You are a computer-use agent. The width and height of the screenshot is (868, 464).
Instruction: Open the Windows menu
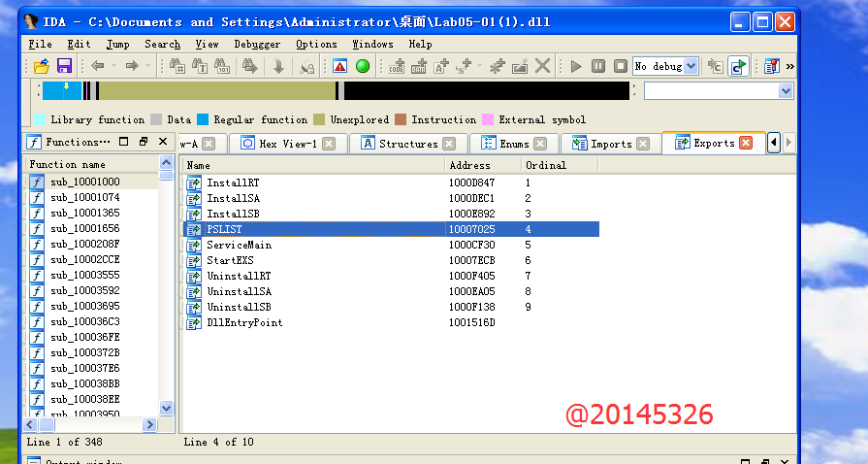point(372,44)
